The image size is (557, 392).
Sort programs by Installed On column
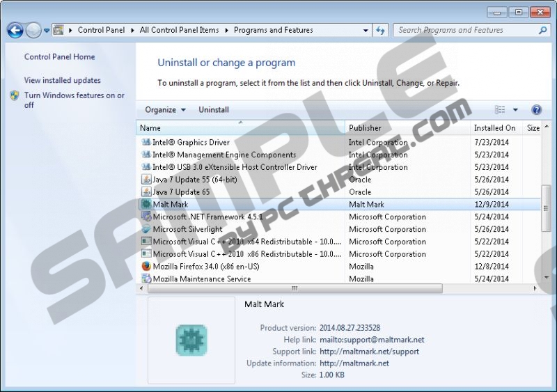tap(494, 128)
